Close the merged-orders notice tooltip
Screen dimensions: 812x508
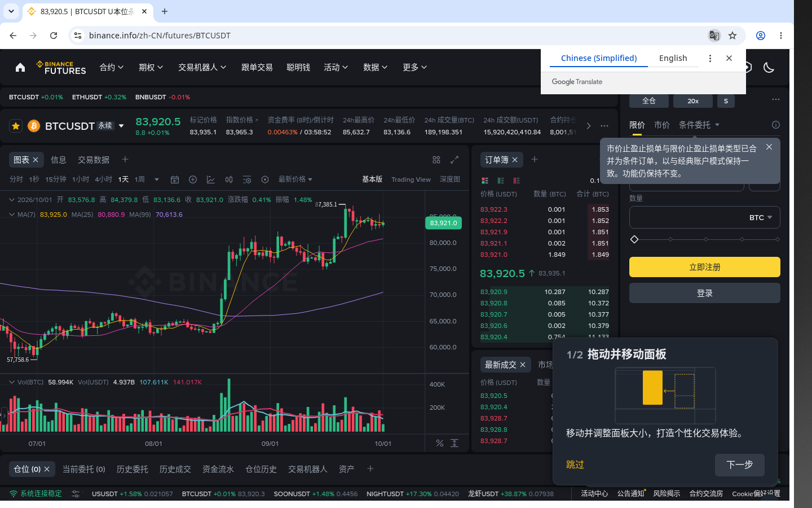pos(769,147)
